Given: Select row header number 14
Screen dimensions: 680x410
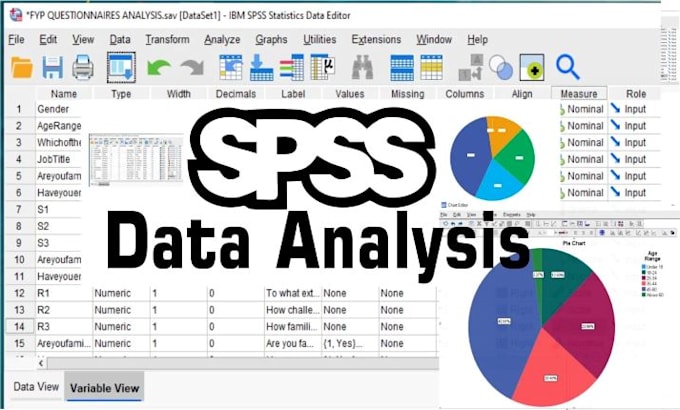Looking at the screenshot, I should coord(20,327).
